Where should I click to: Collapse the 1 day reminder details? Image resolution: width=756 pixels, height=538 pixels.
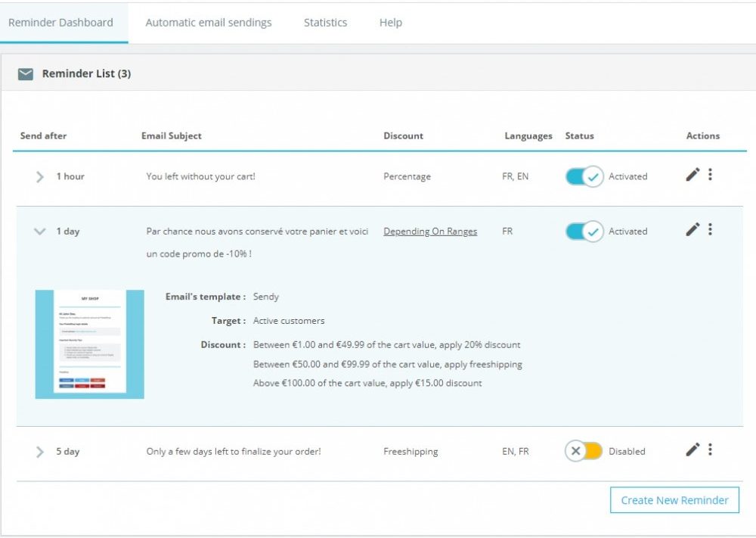(x=40, y=232)
